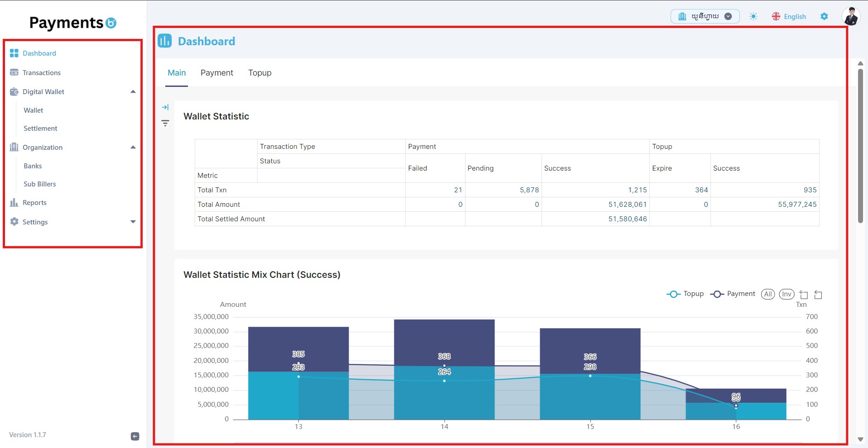Image resolution: width=868 pixels, height=448 pixels.
Task: Select All legend selector button
Action: tap(768, 294)
